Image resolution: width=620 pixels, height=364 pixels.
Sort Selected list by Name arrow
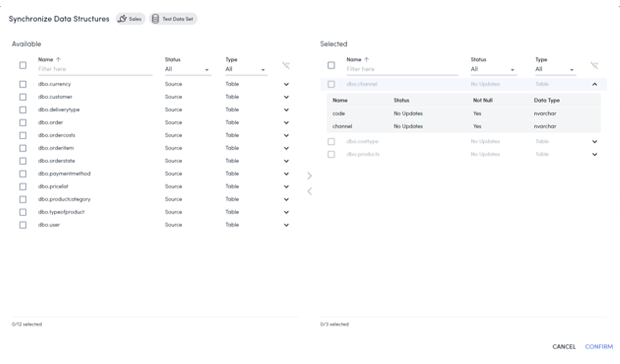pyautogui.click(x=367, y=59)
